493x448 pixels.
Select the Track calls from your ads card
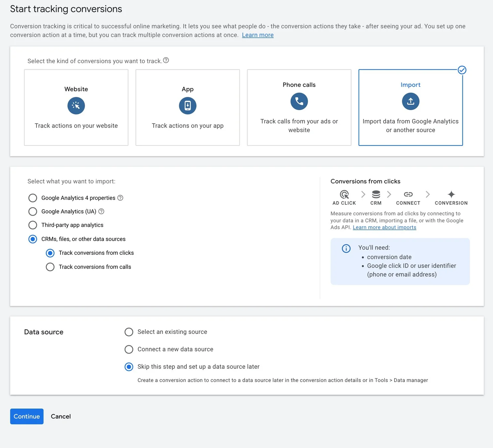[299, 107]
